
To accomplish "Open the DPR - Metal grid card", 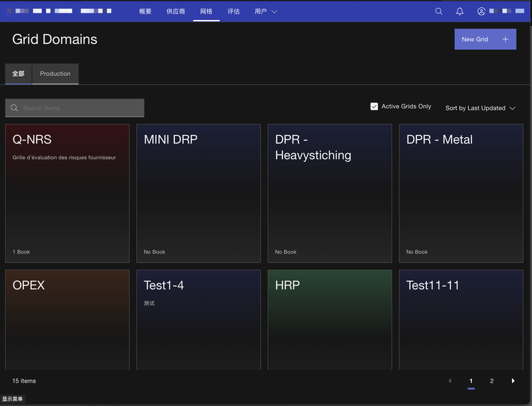I will pos(461,193).
